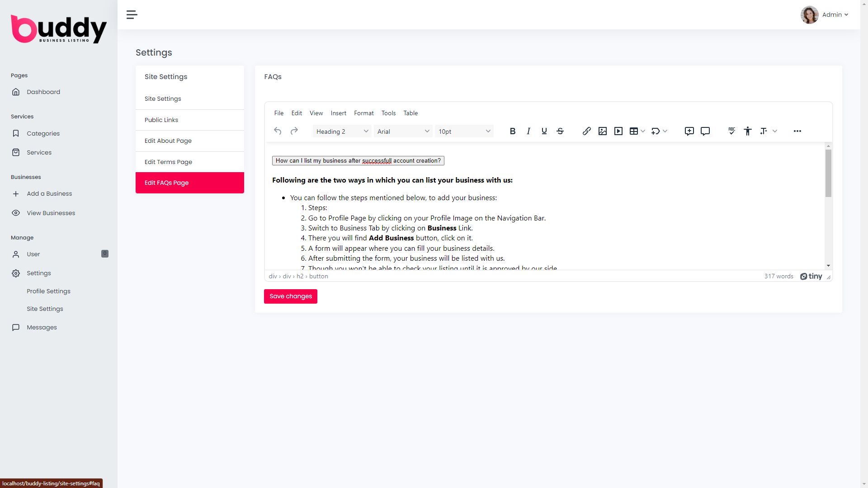Click the insert image icon
This screenshot has width=868, height=488.
[x=602, y=131]
